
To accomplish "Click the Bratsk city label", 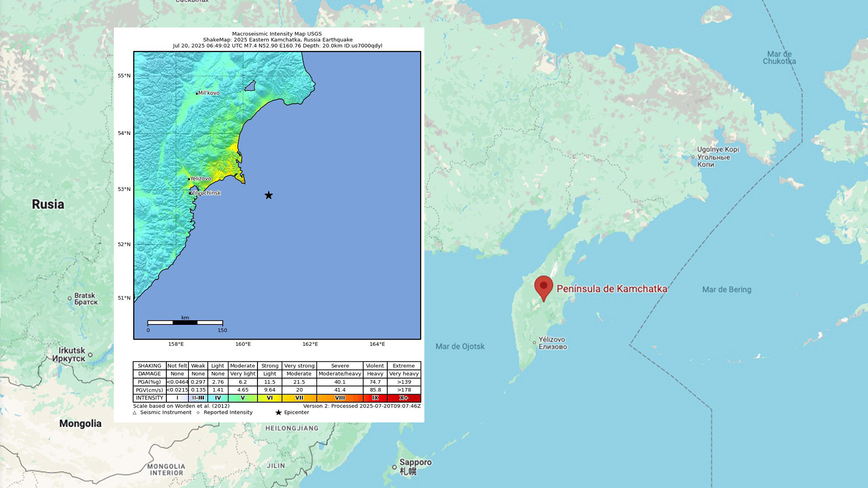I will point(86,299).
